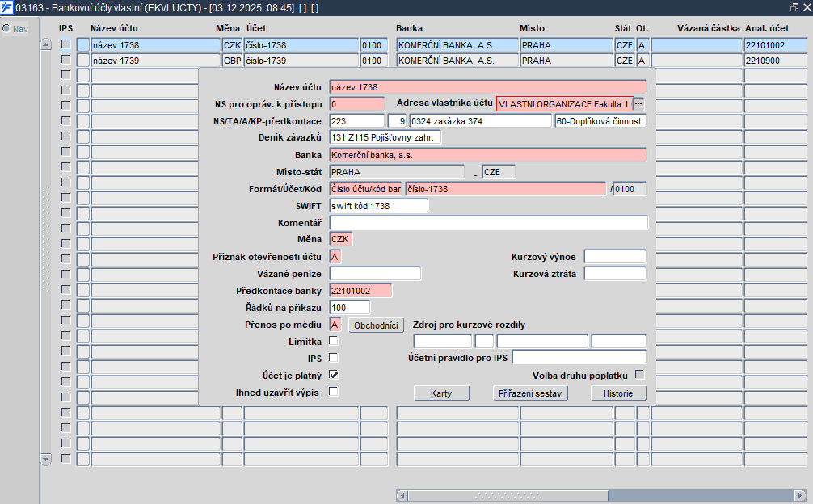The width and height of the screenshot is (813, 504).
Task: Click the vertical scrollbar up arrow
Action: pyautogui.click(x=45, y=44)
